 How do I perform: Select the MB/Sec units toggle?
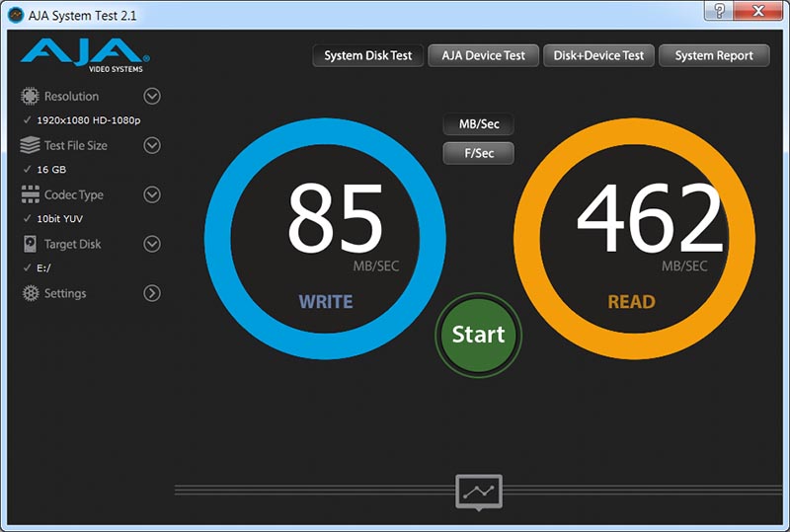[479, 124]
